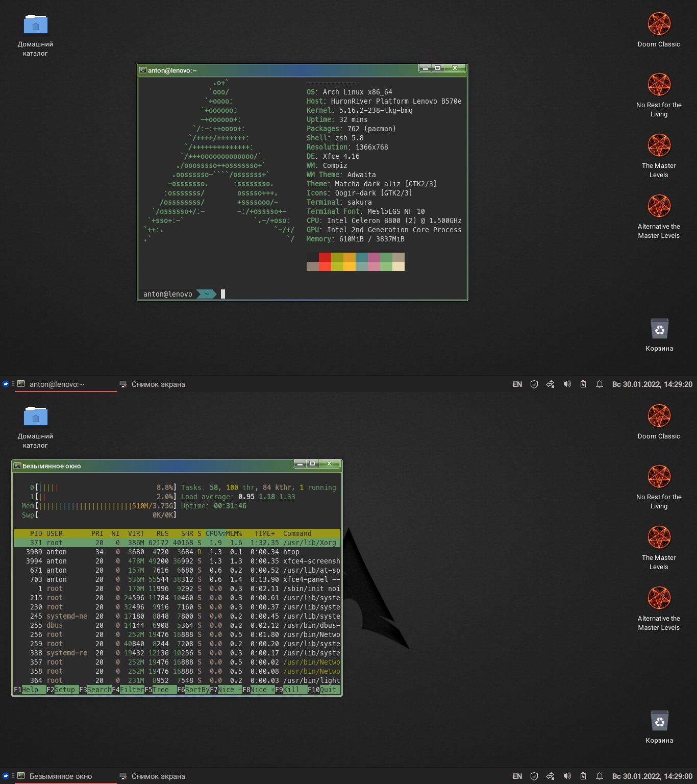This screenshot has width=697, height=784.
Task: Open Домашний каталог folder above the neofetch terminal
Action: tap(35, 35)
